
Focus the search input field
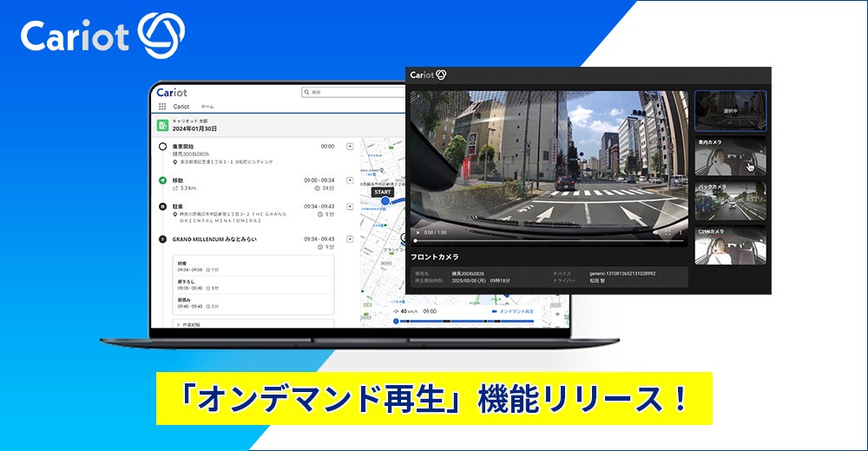coord(354,92)
